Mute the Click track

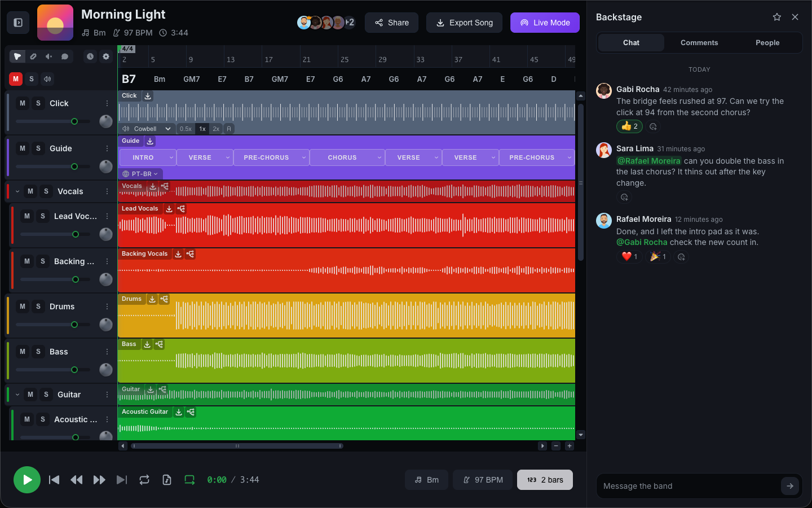pyautogui.click(x=23, y=103)
